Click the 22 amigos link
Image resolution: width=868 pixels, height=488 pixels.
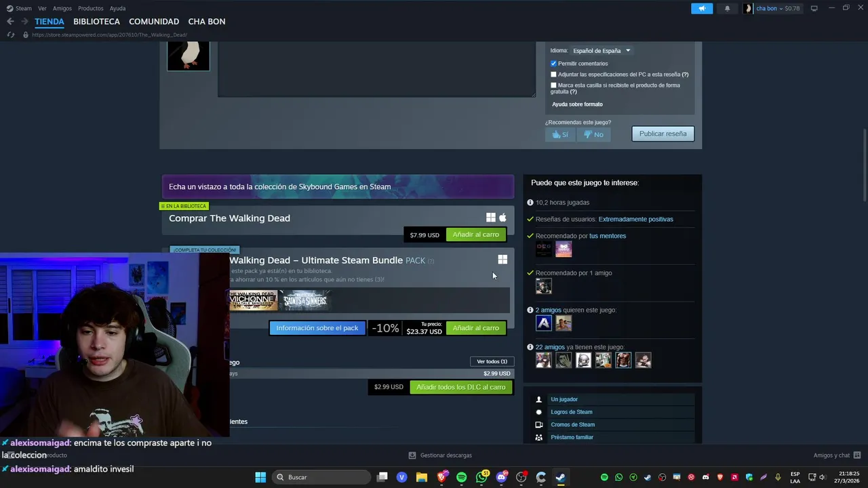click(550, 347)
